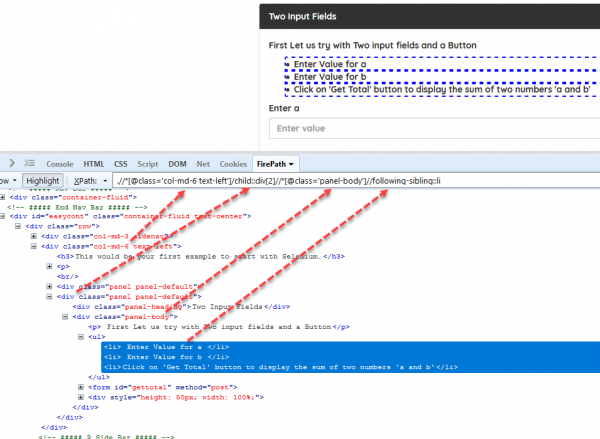Click the 'Two Input Fields' panel header

430,16
